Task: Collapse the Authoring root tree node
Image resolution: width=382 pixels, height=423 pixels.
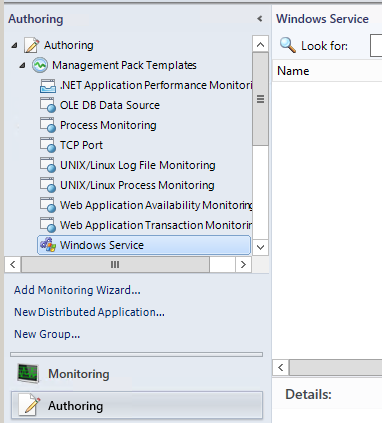Action: tap(14, 45)
